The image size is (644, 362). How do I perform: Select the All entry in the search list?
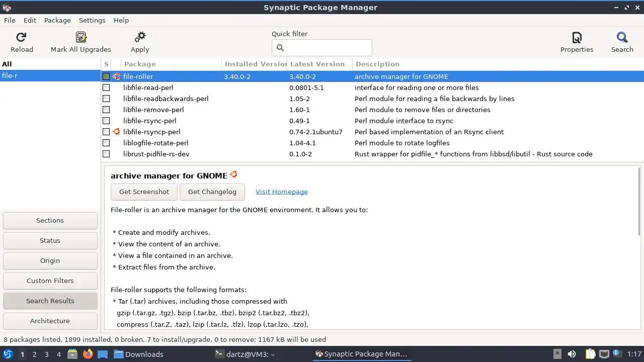[x=50, y=64]
